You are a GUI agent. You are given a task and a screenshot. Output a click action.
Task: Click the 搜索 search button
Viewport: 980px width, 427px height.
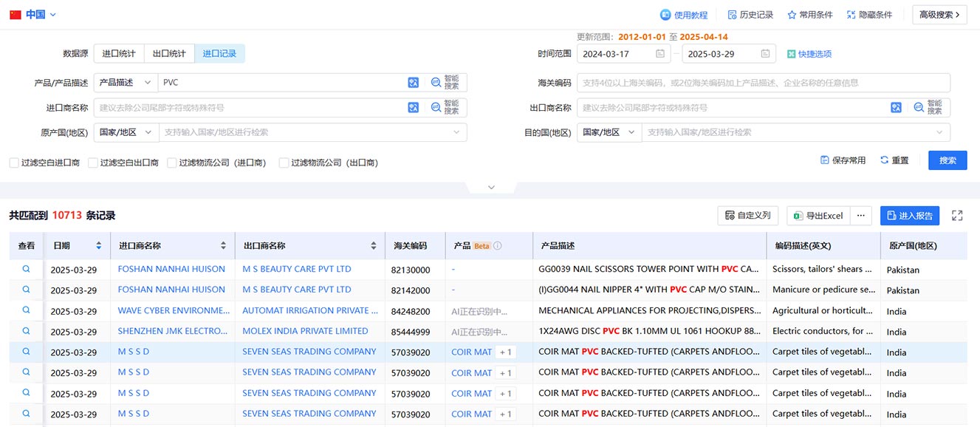948,160
